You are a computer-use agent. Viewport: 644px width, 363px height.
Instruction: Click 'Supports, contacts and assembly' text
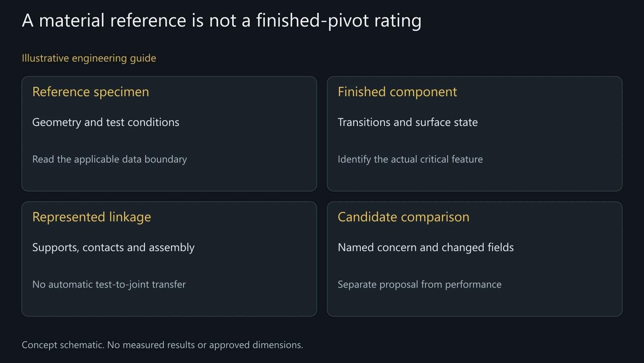[114, 248]
